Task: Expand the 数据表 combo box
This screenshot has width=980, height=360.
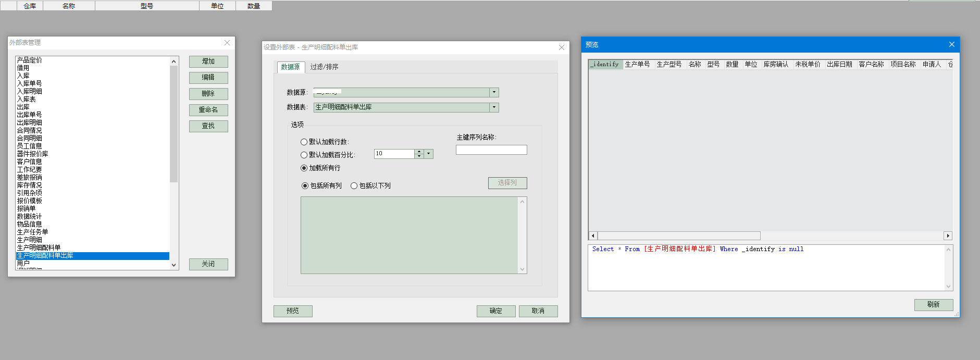Action: pyautogui.click(x=494, y=107)
